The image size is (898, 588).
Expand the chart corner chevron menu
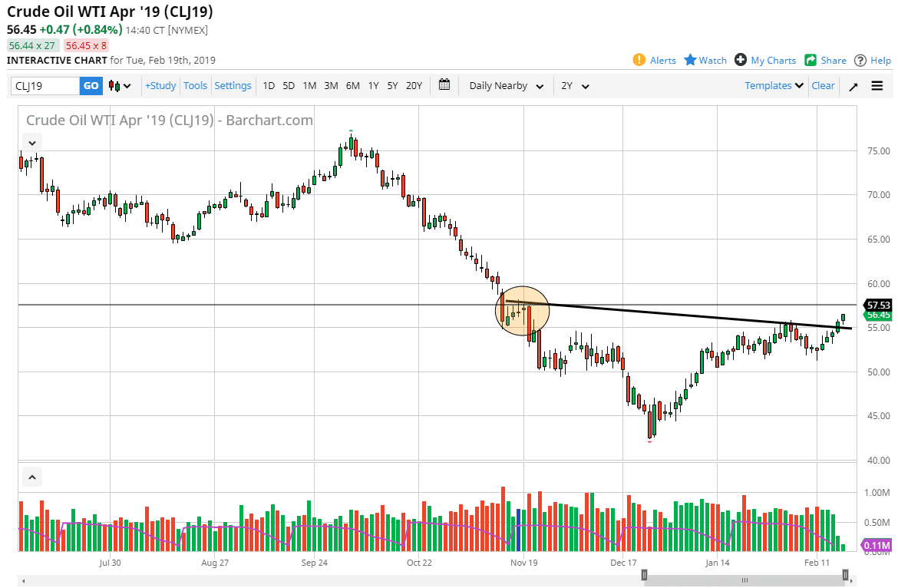pos(31,142)
